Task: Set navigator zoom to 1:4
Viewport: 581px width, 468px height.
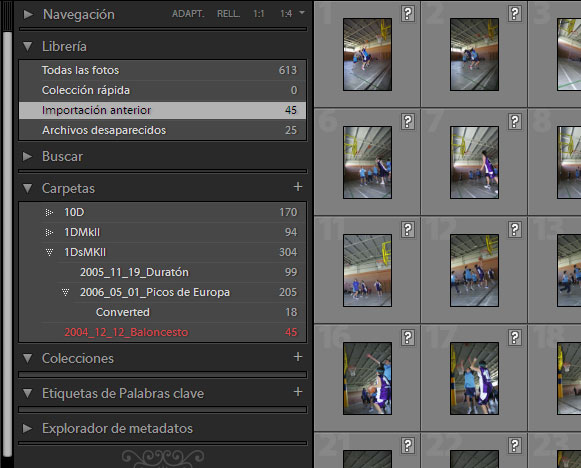Action: click(286, 14)
